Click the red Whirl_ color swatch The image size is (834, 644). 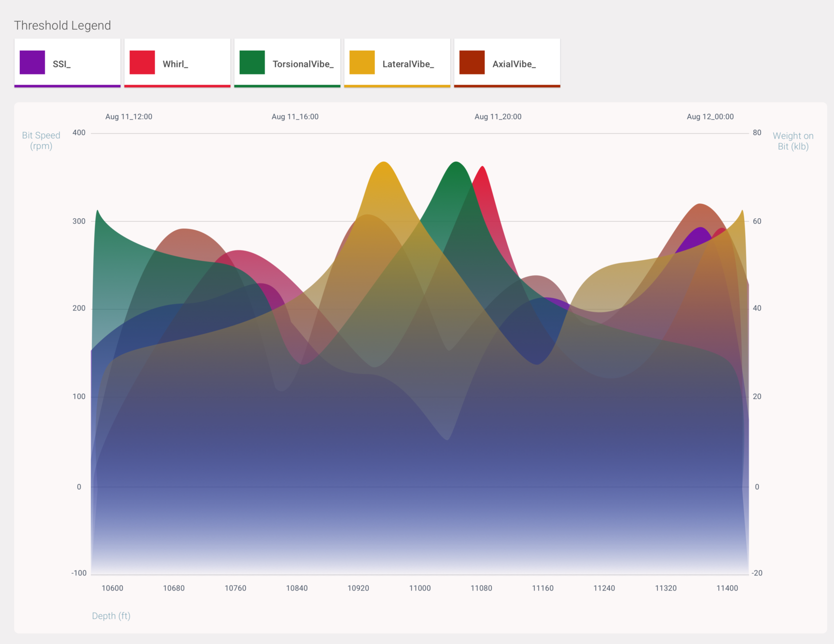pyautogui.click(x=142, y=63)
